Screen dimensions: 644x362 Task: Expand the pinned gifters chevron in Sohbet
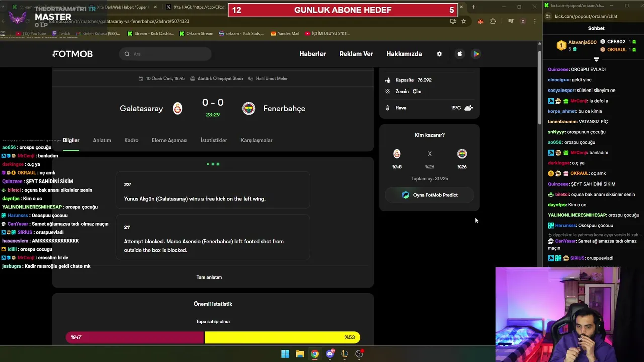pyautogui.click(x=596, y=59)
